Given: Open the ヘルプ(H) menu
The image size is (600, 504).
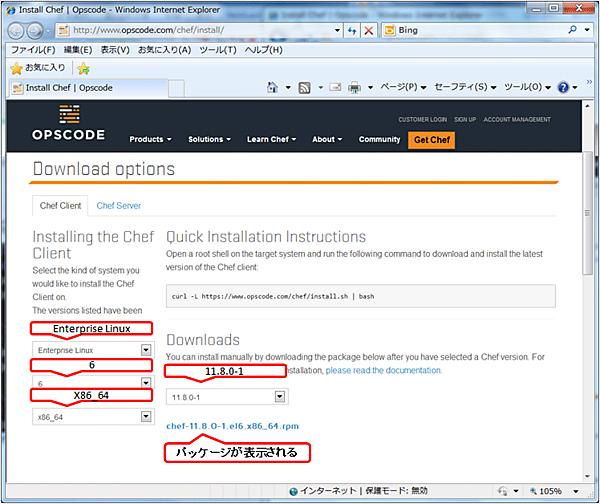Looking at the screenshot, I should coord(264,50).
